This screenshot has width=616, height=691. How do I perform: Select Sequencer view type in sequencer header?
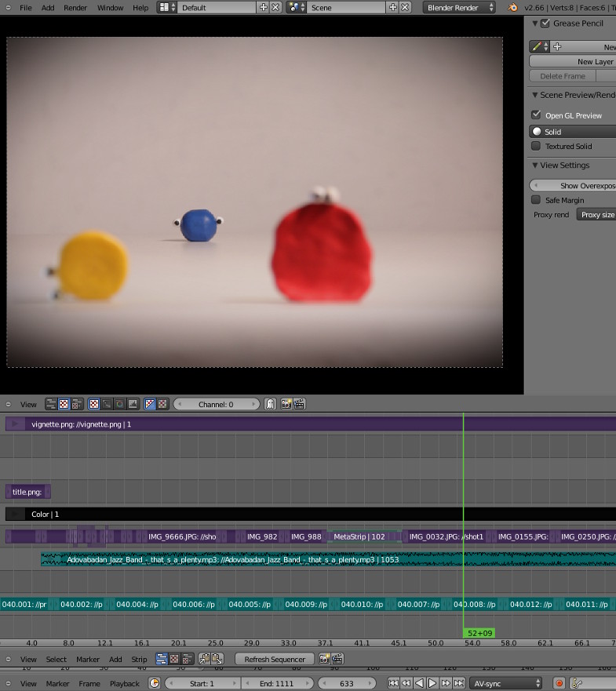(162, 660)
